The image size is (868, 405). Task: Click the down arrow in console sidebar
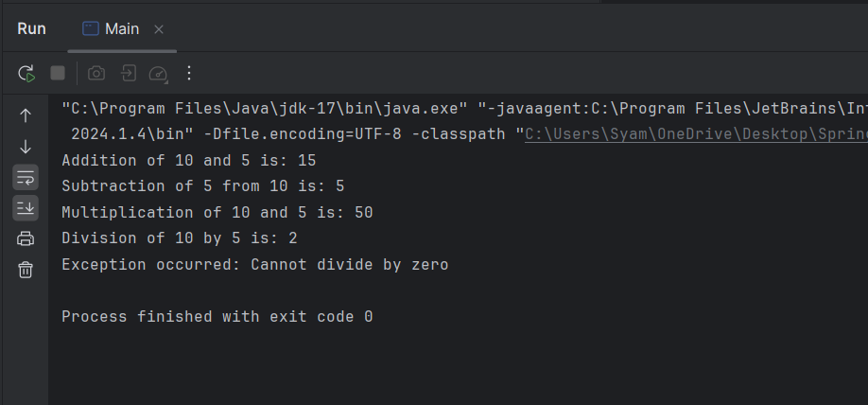click(x=26, y=147)
